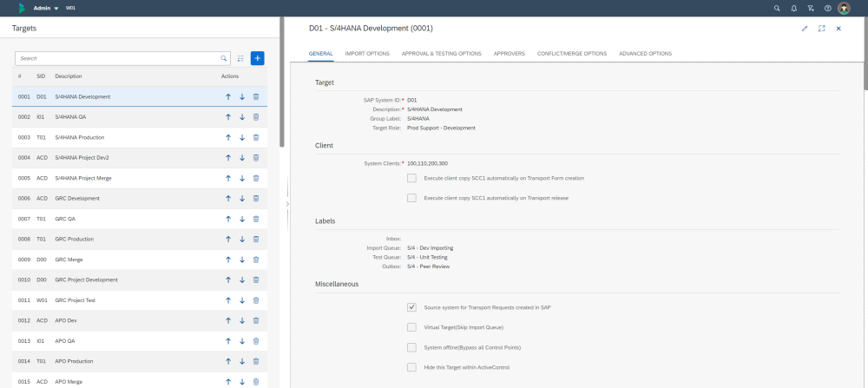The height and width of the screenshot is (388, 868).
Task: Add a new target with plus button
Action: pyautogui.click(x=258, y=58)
